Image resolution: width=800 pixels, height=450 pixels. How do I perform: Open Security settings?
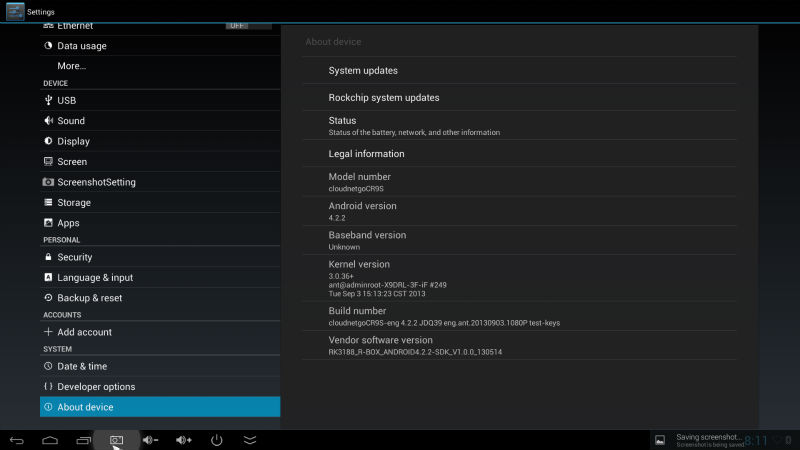(160, 257)
